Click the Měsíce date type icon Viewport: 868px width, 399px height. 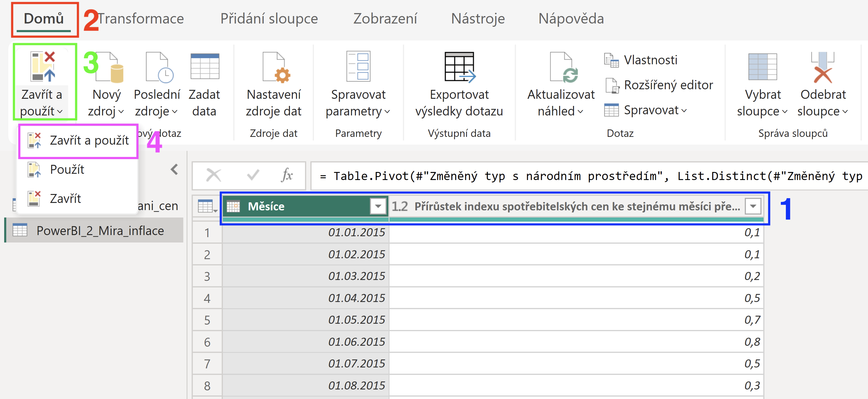[233, 206]
